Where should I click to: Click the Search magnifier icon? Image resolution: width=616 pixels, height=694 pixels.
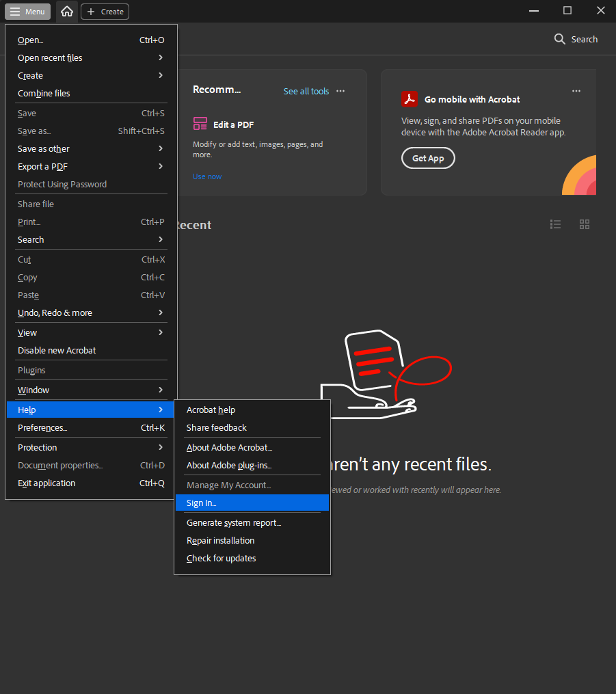559,39
